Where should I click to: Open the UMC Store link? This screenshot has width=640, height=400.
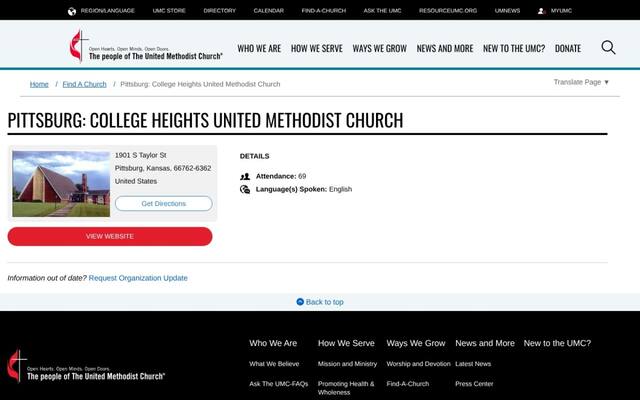[169, 11]
